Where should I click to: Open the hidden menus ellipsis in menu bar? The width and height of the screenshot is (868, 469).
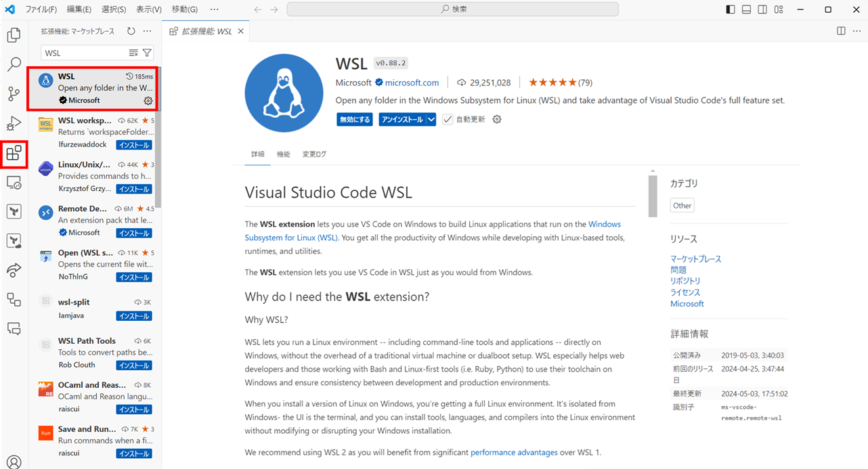(x=215, y=9)
